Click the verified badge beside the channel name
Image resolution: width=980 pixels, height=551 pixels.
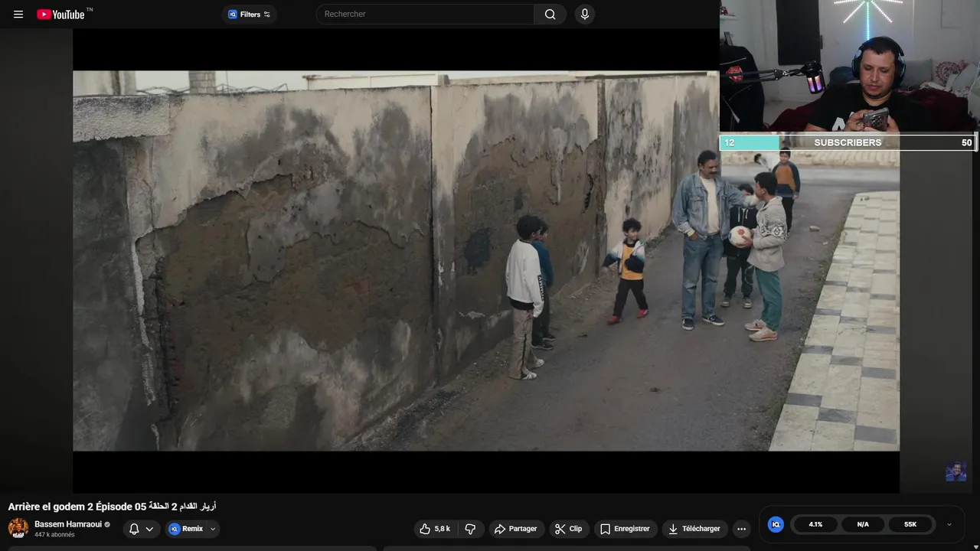pos(107,524)
